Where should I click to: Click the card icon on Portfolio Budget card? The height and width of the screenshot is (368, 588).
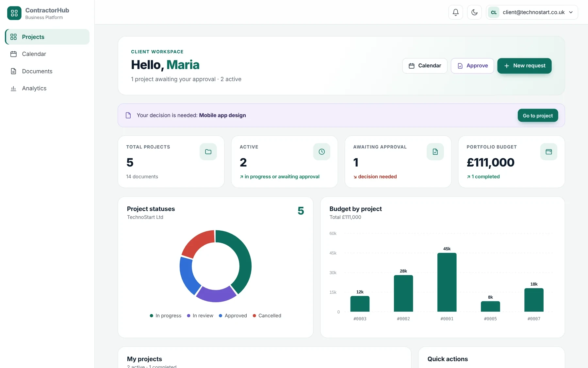[x=549, y=152]
